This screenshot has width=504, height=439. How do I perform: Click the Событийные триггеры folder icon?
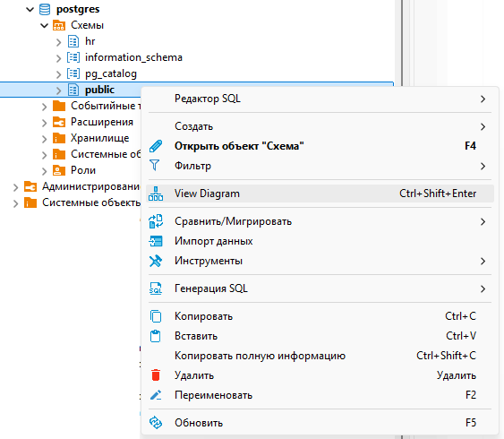(x=59, y=106)
